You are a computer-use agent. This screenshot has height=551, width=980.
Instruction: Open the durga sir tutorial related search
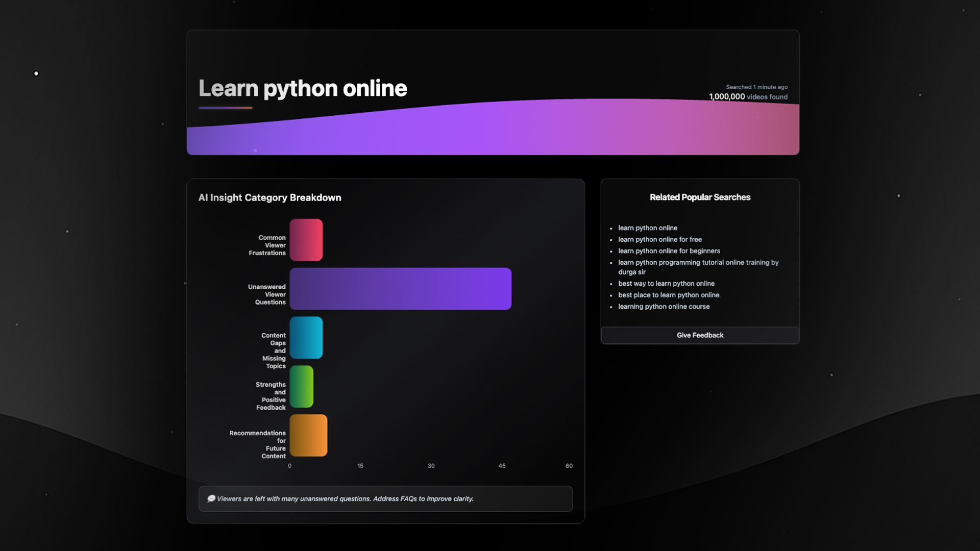[x=698, y=267]
